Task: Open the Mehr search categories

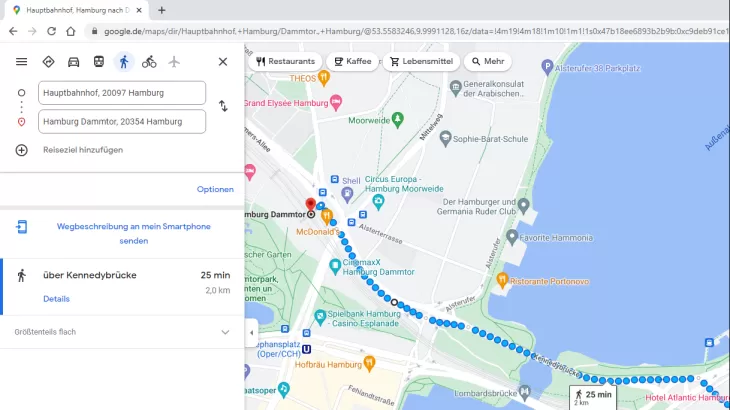Action: click(488, 61)
